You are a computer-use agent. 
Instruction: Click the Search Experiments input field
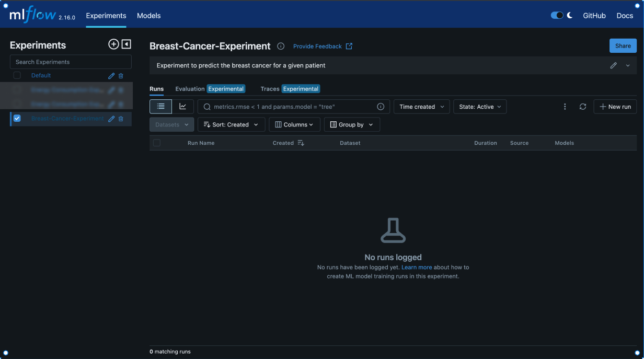pyautogui.click(x=71, y=62)
